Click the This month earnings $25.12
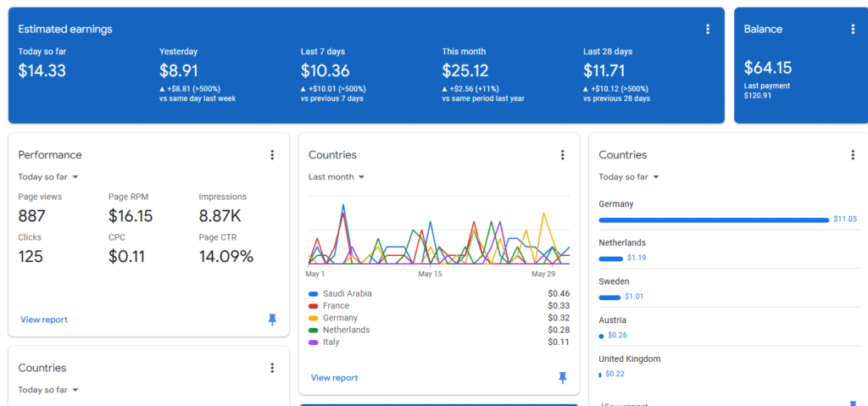This screenshot has height=406, width=868. (466, 71)
